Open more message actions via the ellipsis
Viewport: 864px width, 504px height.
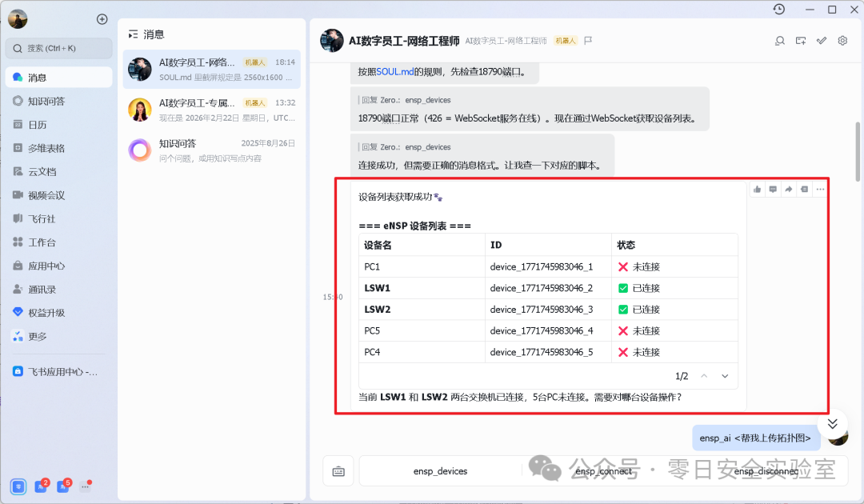tap(820, 189)
